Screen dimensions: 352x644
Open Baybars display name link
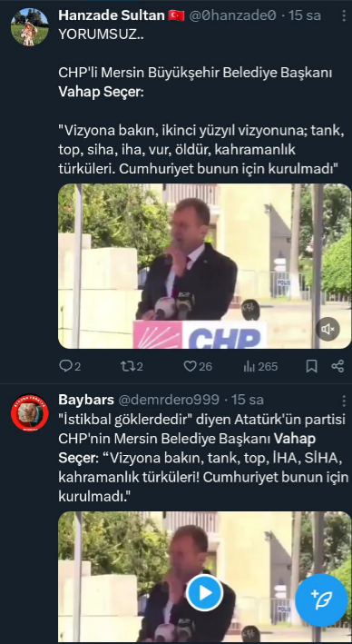(86, 400)
